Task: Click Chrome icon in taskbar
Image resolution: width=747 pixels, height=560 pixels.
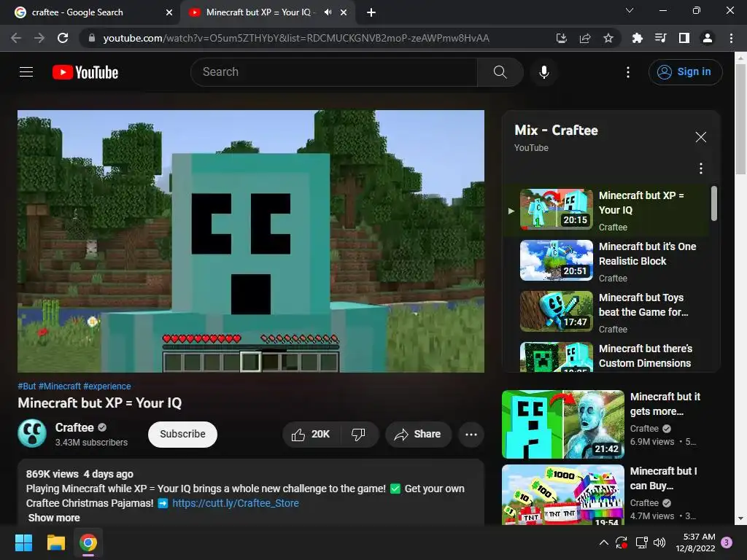Action: [88, 542]
